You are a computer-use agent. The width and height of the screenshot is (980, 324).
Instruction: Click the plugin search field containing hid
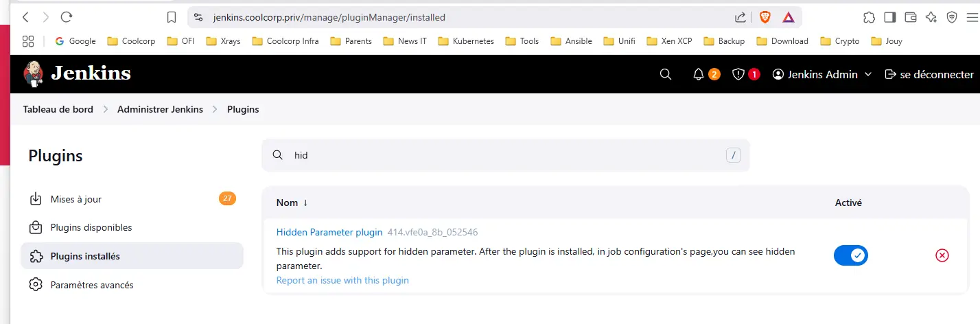(506, 155)
